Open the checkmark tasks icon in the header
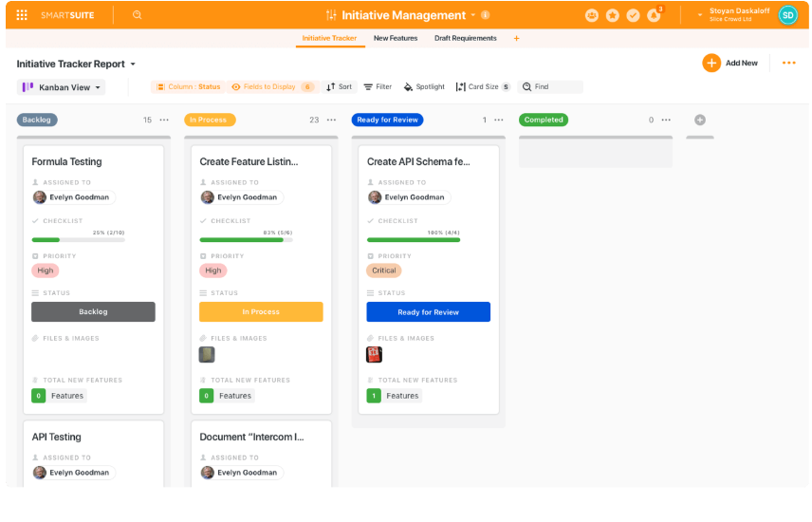Image resolution: width=812 pixels, height=522 pixels. [x=633, y=15]
